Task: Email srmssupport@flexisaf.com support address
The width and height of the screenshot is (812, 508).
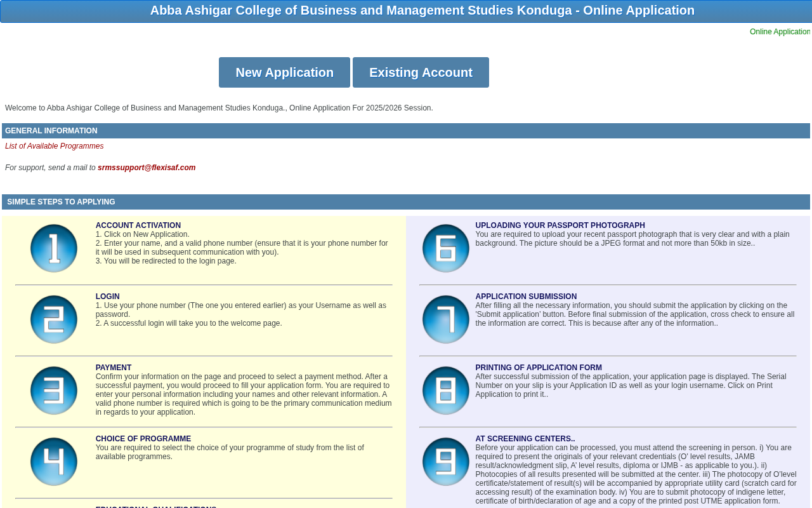Action: (147, 168)
